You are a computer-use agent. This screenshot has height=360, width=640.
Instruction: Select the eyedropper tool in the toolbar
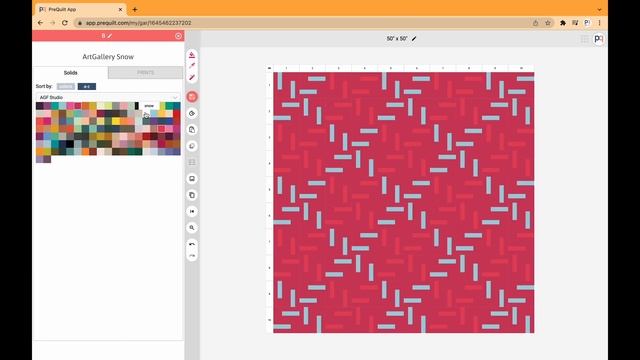tap(192, 66)
